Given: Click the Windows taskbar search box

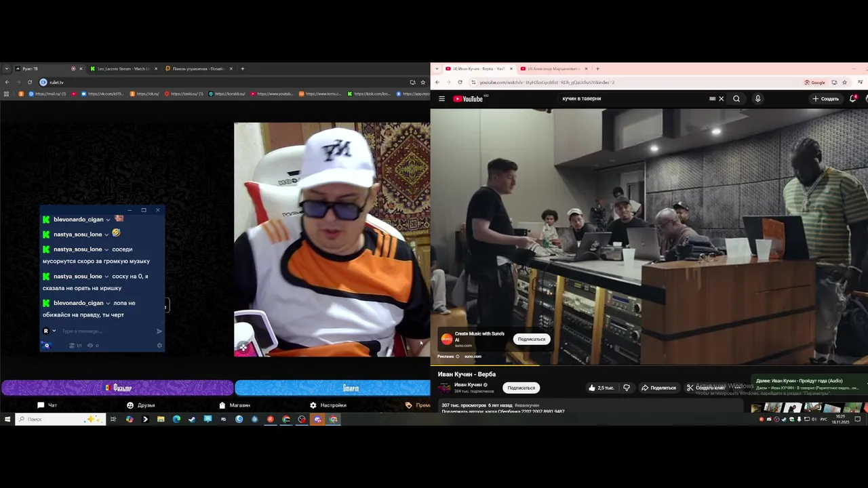Looking at the screenshot, I should point(60,420).
